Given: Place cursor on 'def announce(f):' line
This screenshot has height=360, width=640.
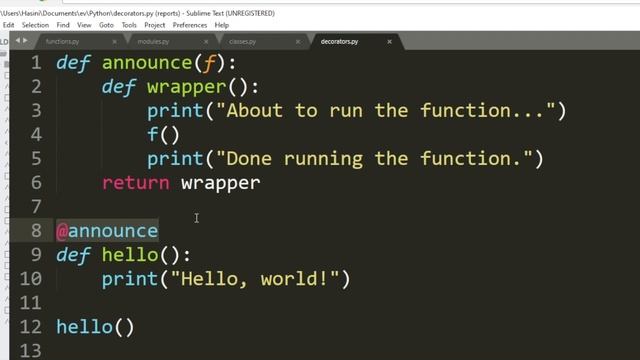Looking at the screenshot, I should pyautogui.click(x=146, y=63).
